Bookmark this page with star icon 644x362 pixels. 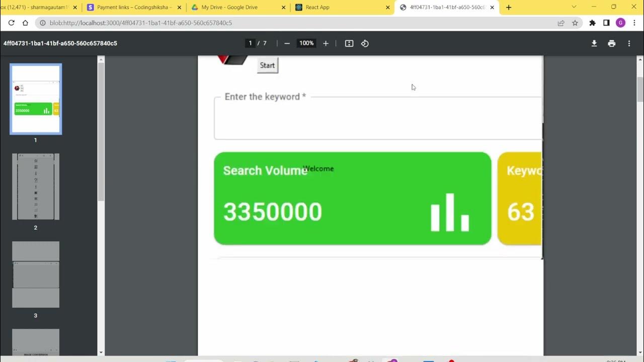(x=575, y=23)
